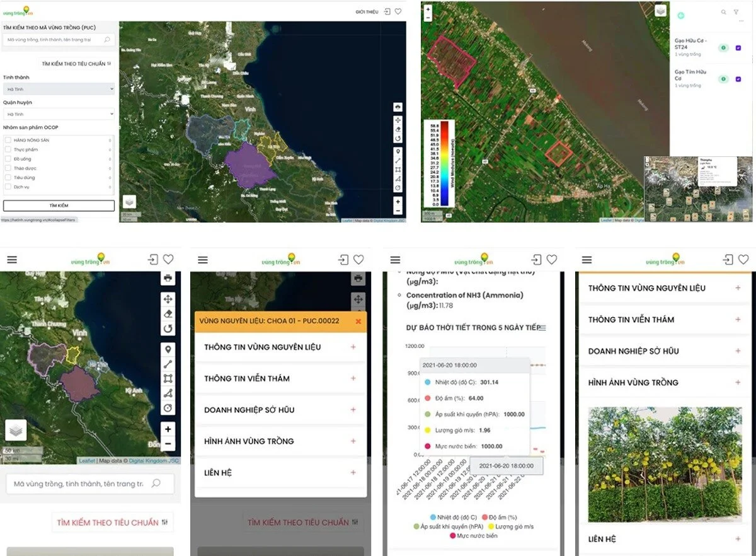Viewport: 756px width, 556px height.
Task: Close the CHOA 01 - PUC.00022 popup
Action: coord(358,321)
